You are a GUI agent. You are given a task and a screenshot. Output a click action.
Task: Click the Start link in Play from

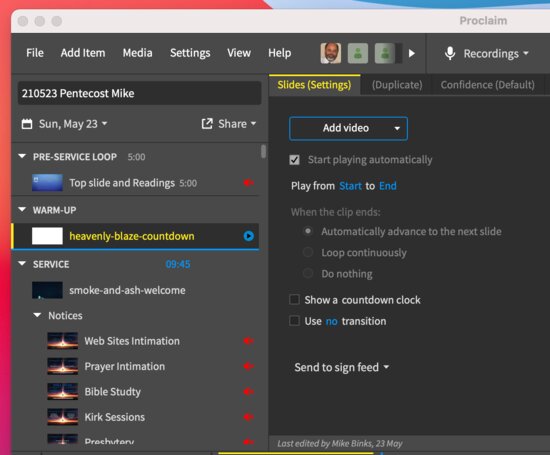coord(350,186)
